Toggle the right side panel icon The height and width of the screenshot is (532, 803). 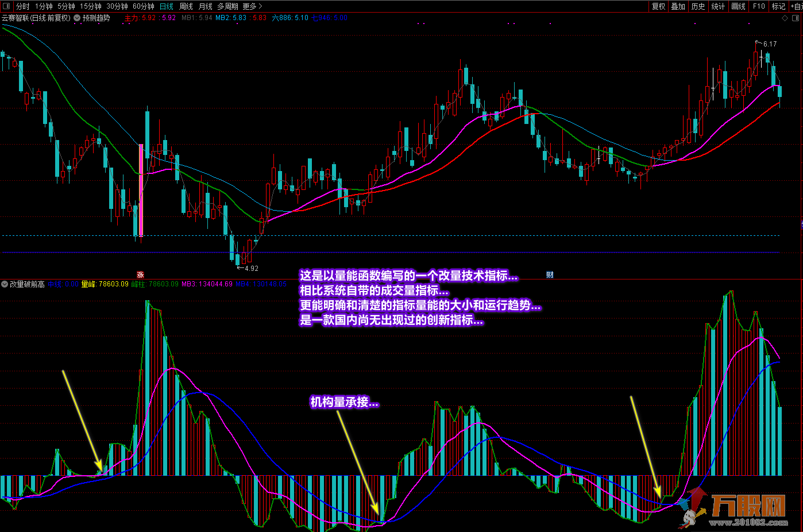(797, 18)
